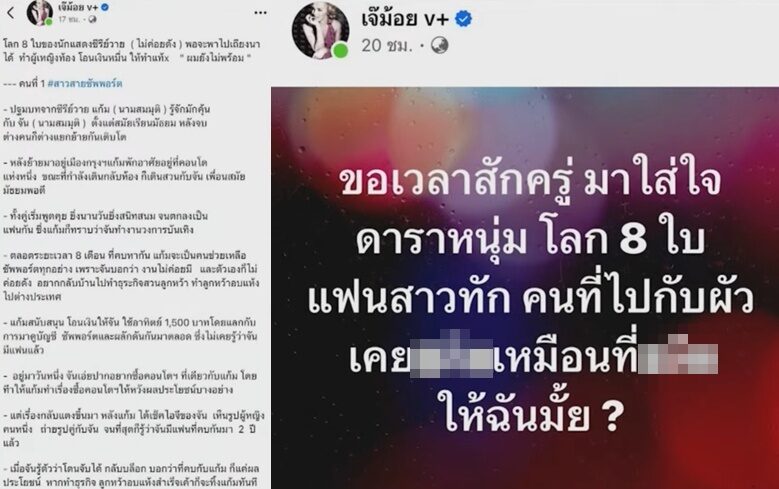Screen dimensions: 779x489
Task: Click the blue verified badge beside large V+
Action: click(x=464, y=19)
